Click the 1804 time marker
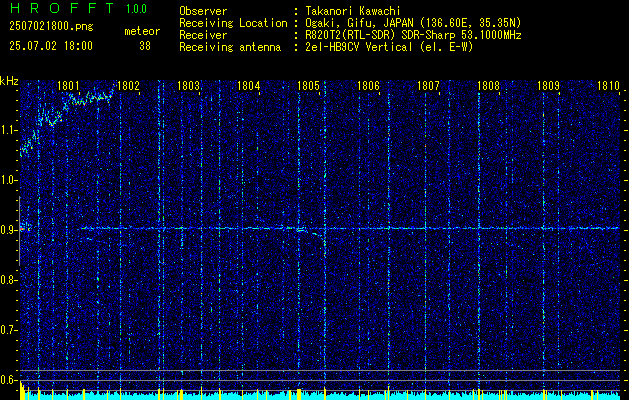 pos(248,85)
